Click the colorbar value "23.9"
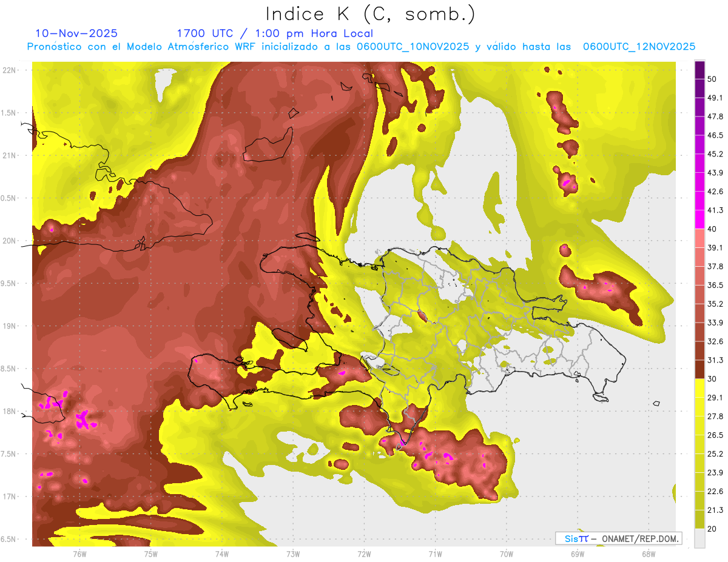728x562 pixels. pyautogui.click(x=715, y=473)
